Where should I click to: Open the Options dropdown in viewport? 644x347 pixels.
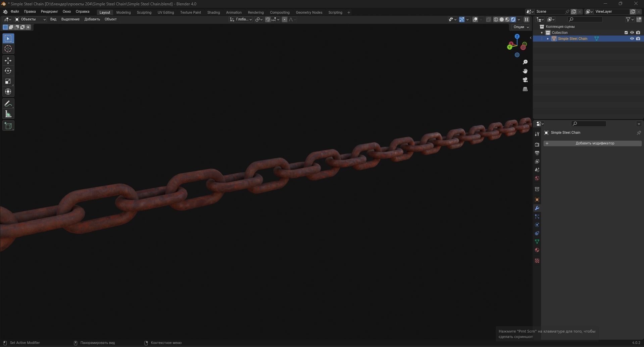click(x=521, y=27)
